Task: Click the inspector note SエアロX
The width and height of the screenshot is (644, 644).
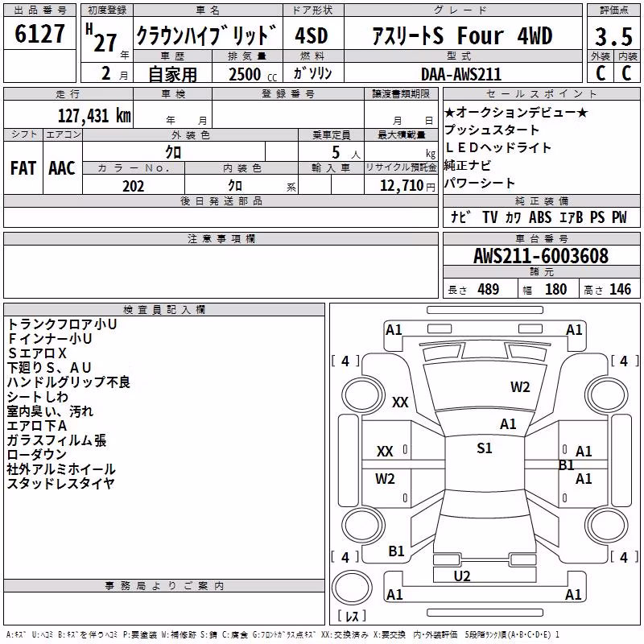Action: coord(37,353)
